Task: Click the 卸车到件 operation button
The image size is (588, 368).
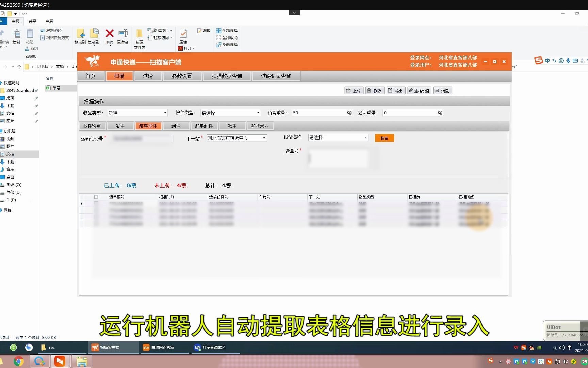Action: pyautogui.click(x=204, y=126)
